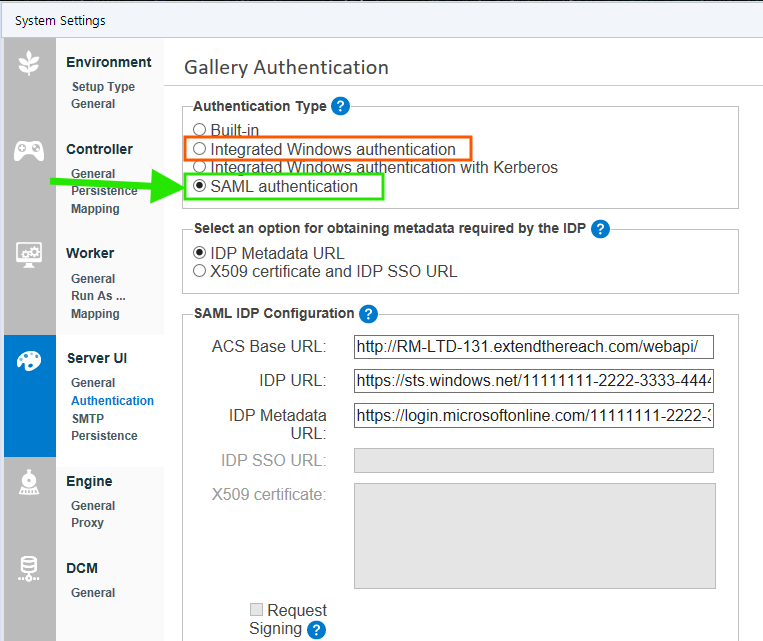Edit the IDP URL field

pyautogui.click(x=533, y=381)
